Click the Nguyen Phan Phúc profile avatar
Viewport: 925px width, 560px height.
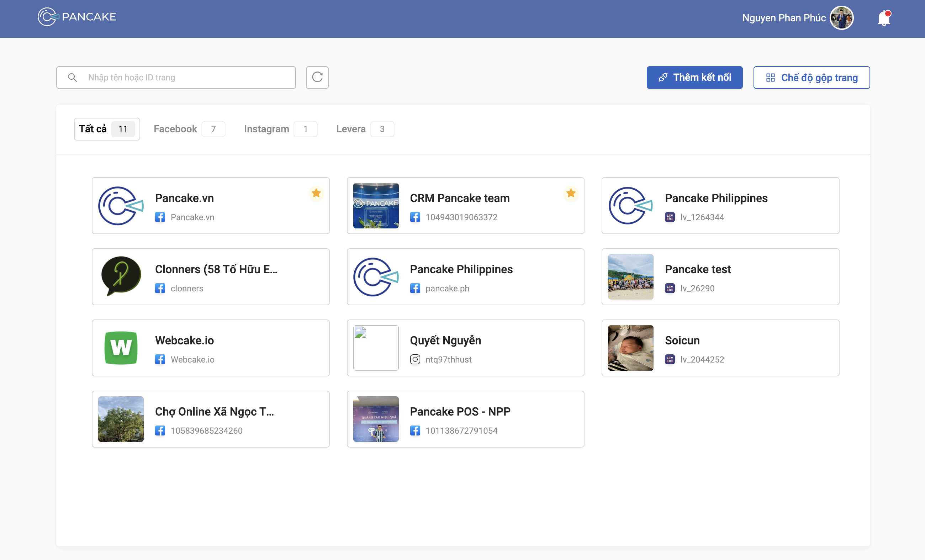841,18
